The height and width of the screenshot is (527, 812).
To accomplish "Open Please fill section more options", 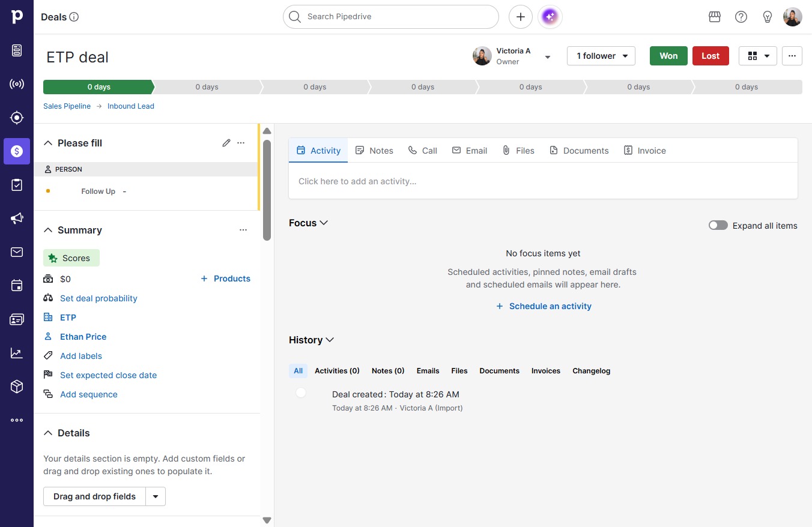I will coord(241,143).
